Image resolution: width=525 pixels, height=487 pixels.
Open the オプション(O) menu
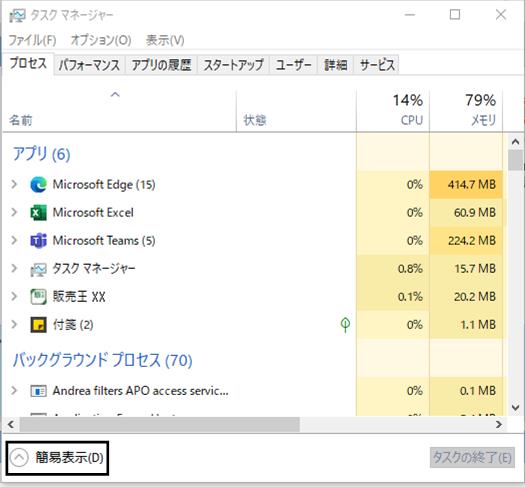101,40
